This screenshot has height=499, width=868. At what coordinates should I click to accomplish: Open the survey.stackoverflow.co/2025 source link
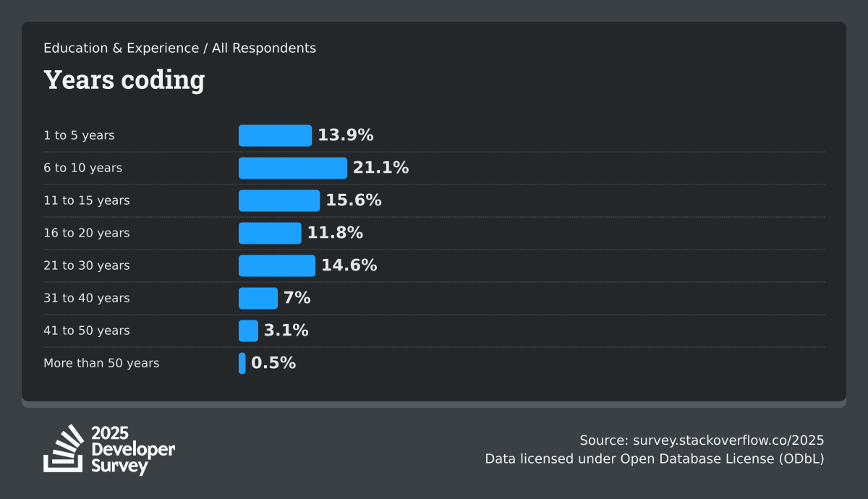[728, 440]
